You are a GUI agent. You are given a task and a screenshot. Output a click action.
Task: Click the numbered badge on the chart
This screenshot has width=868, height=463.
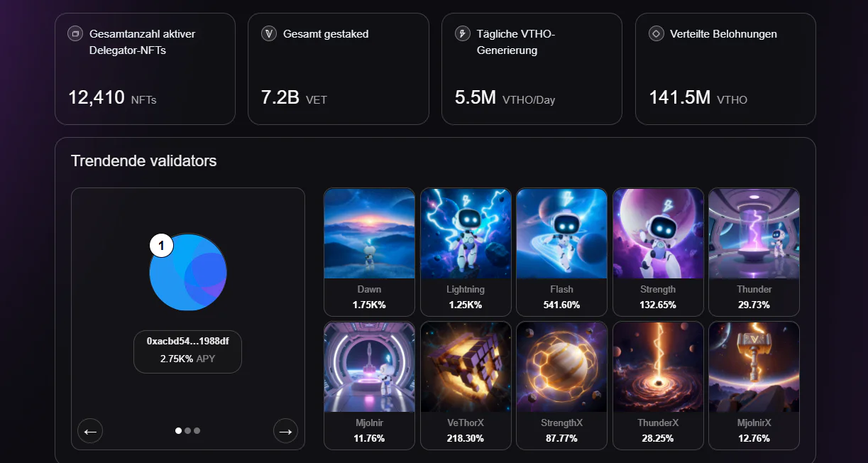(x=161, y=246)
